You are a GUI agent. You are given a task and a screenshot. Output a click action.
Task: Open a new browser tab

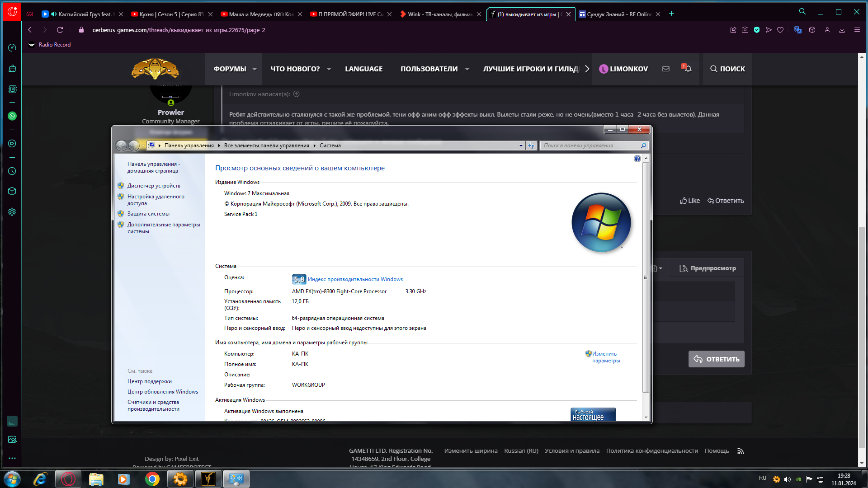click(x=671, y=14)
